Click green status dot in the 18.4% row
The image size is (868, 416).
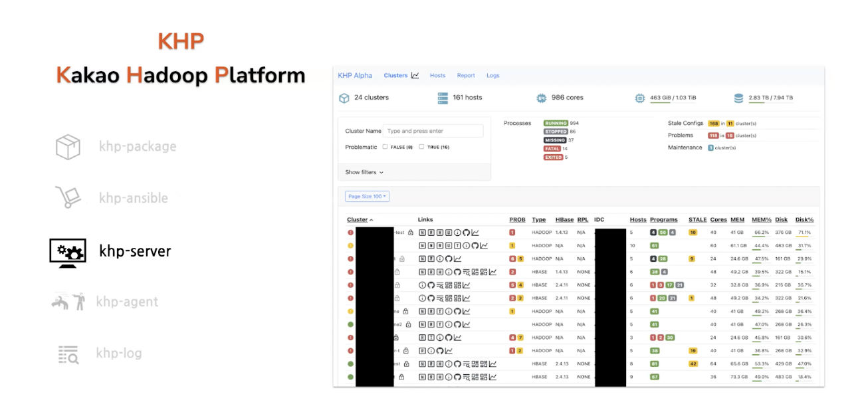350,377
